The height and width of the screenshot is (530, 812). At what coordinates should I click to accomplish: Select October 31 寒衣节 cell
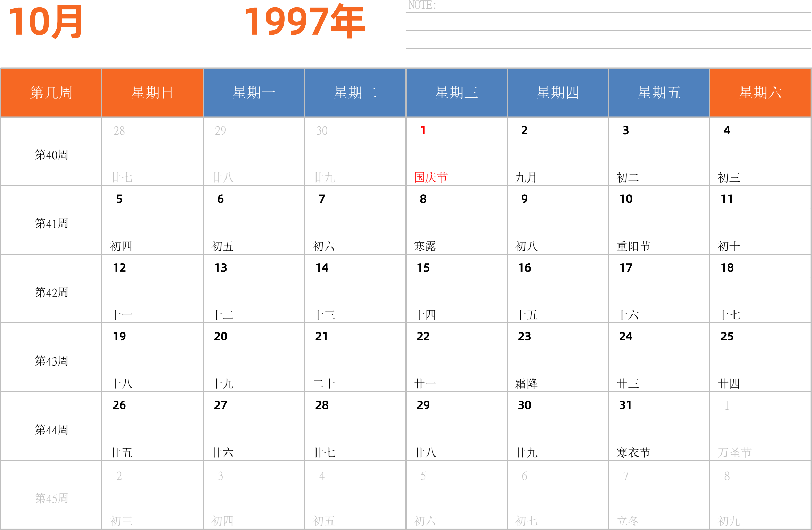click(x=659, y=426)
